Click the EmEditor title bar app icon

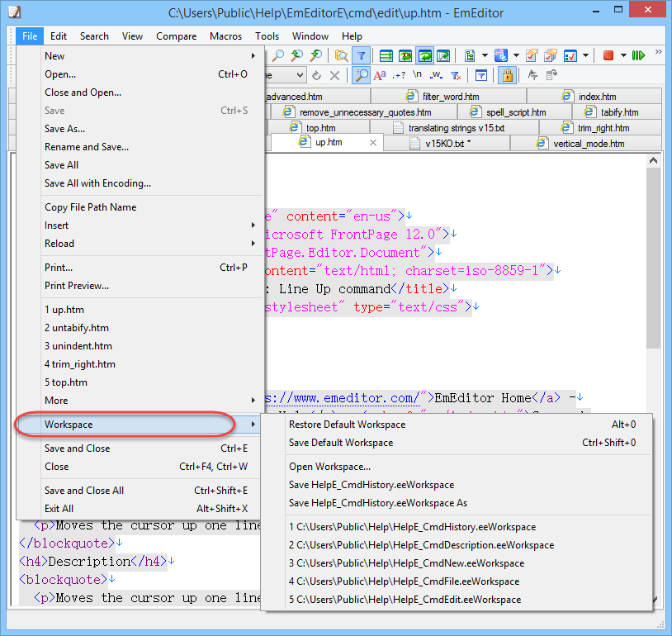14,12
